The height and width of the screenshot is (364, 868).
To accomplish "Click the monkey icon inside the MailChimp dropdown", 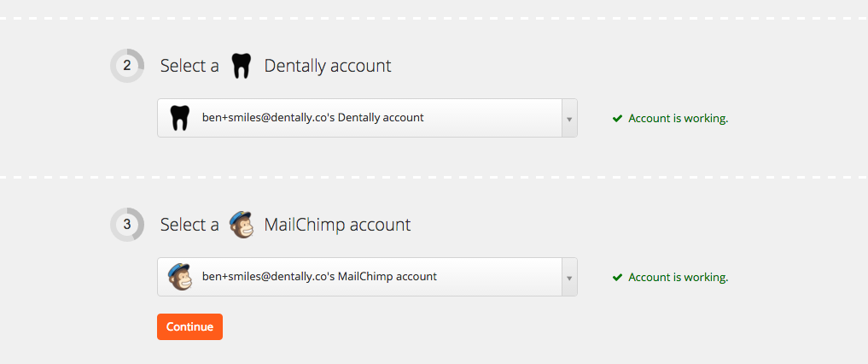I will [179, 277].
